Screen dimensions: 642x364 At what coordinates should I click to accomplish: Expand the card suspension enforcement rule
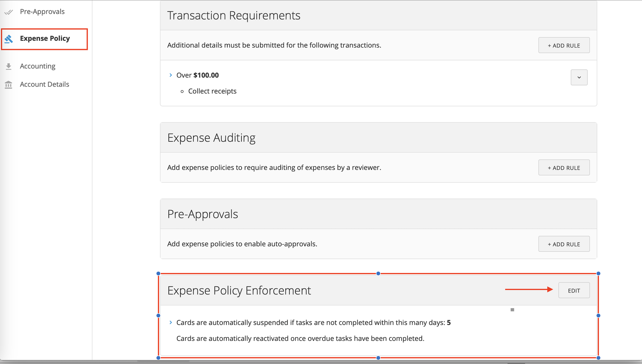pos(170,322)
